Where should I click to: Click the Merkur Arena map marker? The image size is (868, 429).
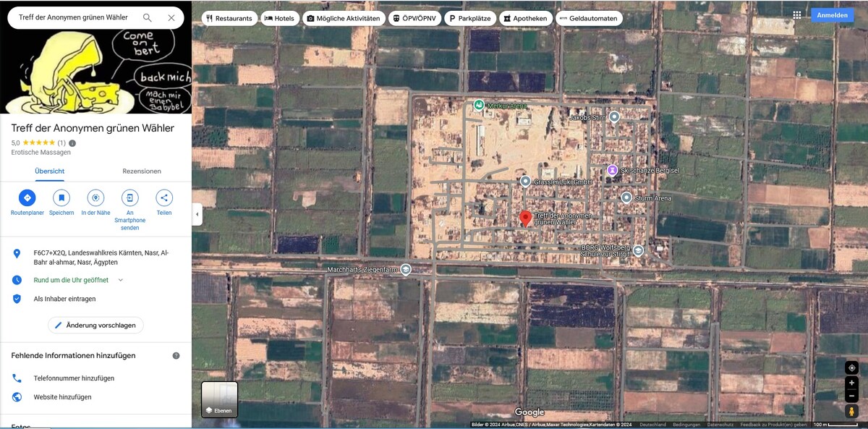pyautogui.click(x=479, y=105)
